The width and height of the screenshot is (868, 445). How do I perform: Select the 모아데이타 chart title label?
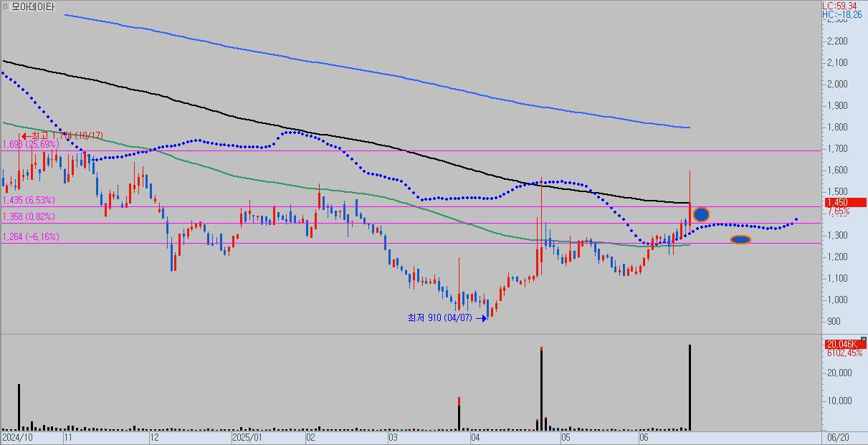(32, 7)
